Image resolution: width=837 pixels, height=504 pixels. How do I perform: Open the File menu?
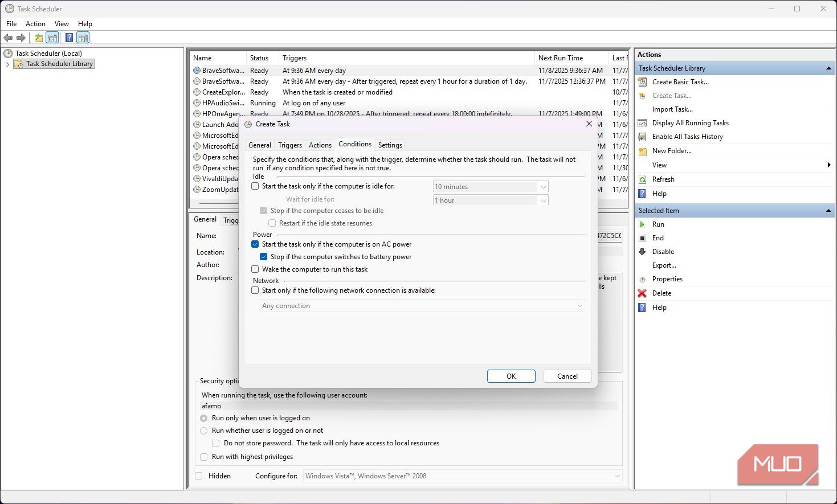(x=11, y=24)
